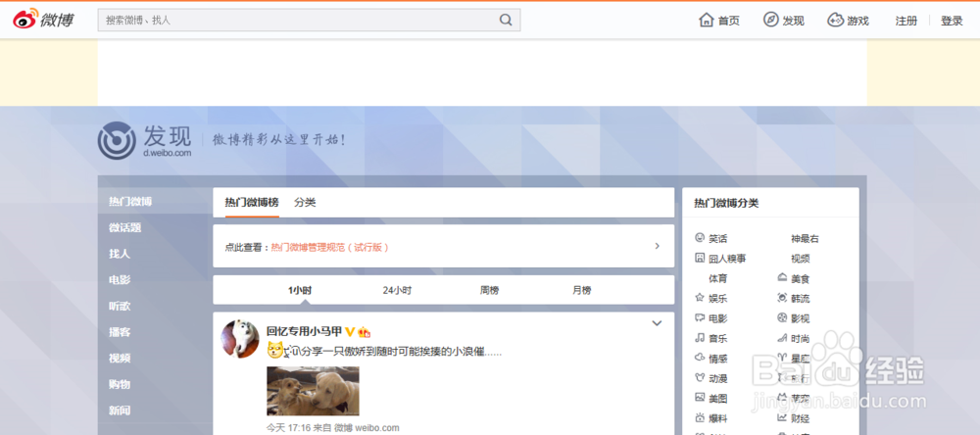Switch to the 热门微博榜 tab

[252, 203]
